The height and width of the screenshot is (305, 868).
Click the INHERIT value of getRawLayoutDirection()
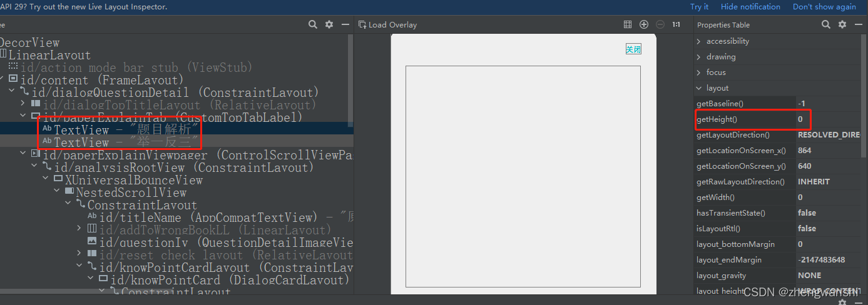click(x=814, y=182)
